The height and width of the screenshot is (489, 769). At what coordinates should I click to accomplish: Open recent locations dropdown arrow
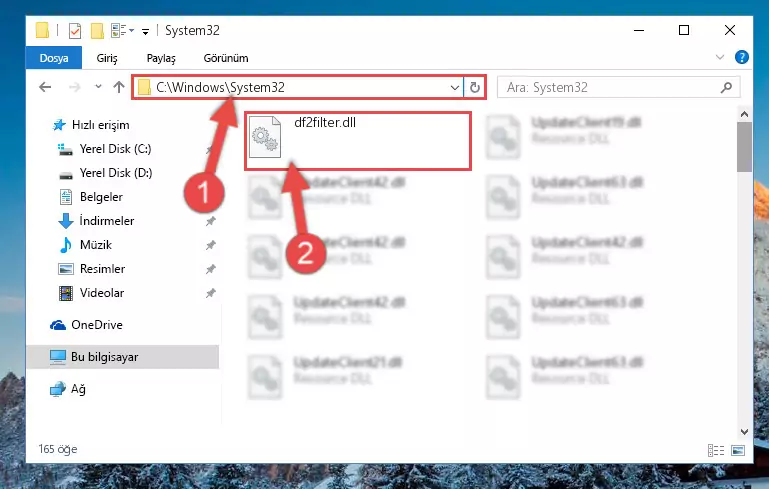pyautogui.click(x=98, y=87)
